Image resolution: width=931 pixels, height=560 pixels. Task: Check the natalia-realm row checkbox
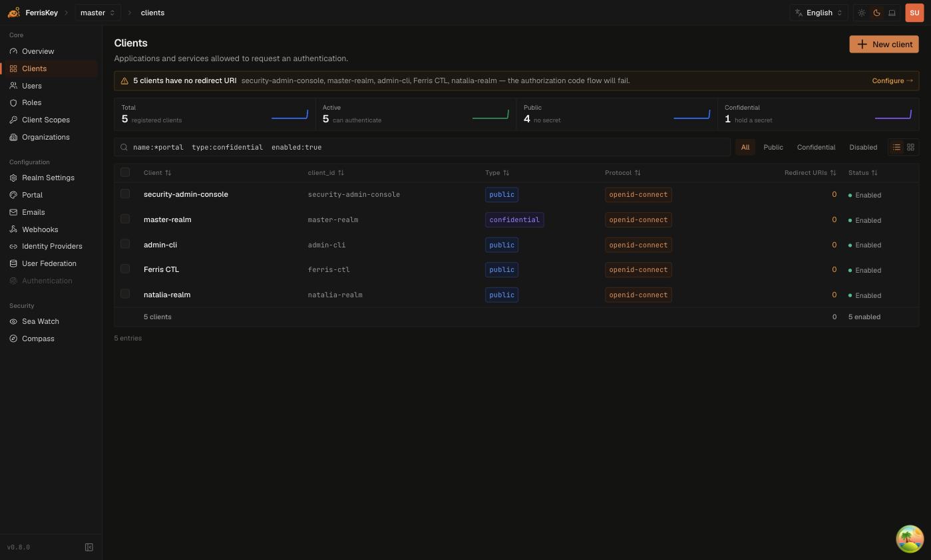[125, 294]
